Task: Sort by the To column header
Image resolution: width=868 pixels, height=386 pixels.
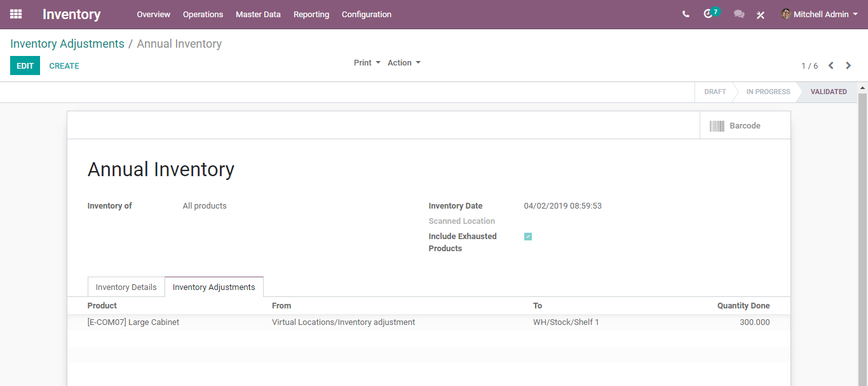Action: [538, 305]
